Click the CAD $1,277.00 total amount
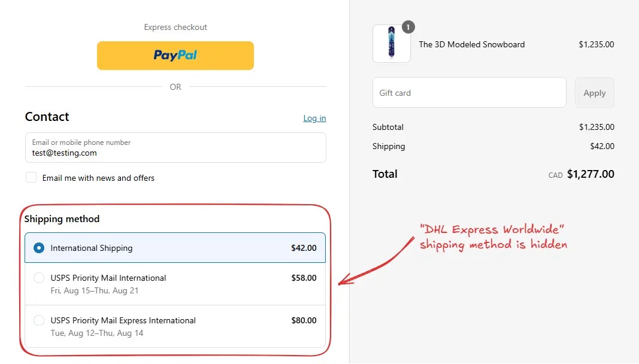The image size is (639, 364). (x=581, y=174)
